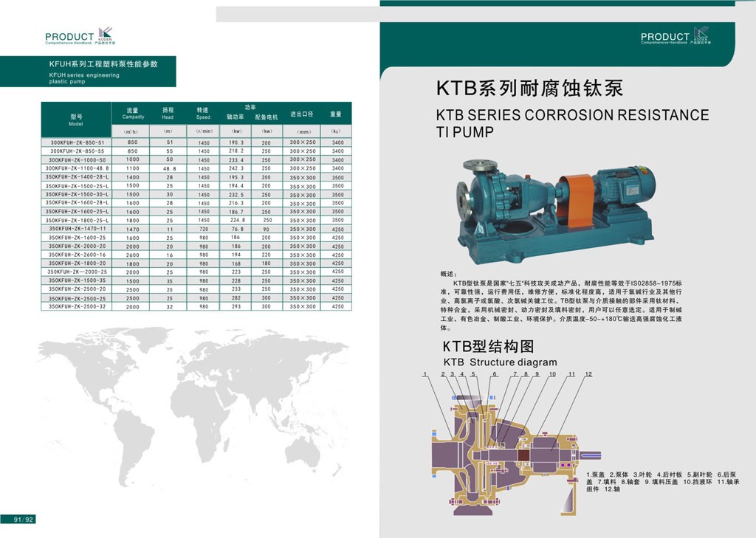Viewport: 756px width, 538px height.
Task: Select callout number 1 in structure diagram
Action: coord(426,375)
